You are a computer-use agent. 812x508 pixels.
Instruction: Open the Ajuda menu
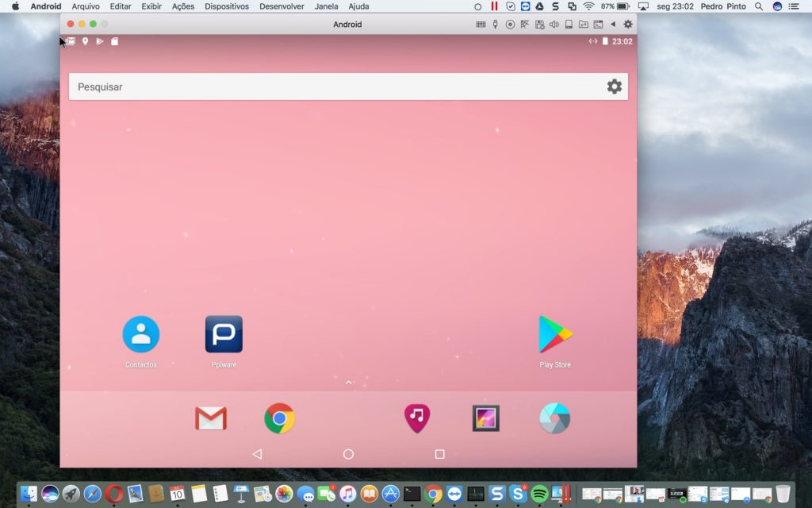[x=358, y=6]
